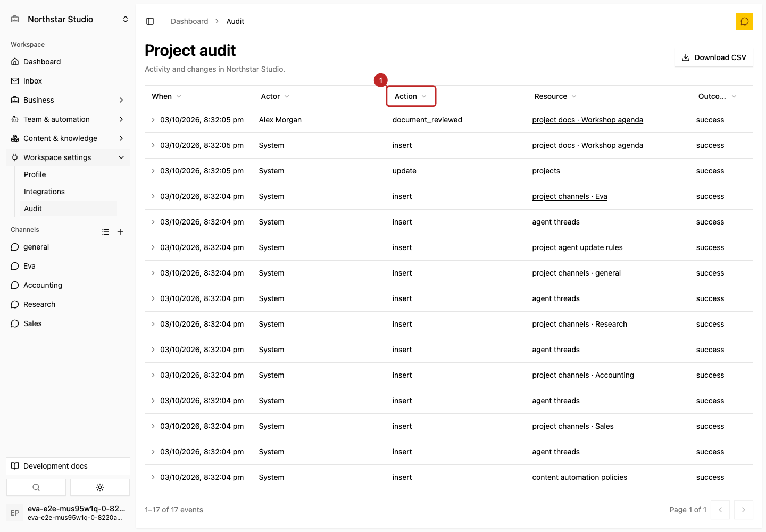
Task: Open the yellow chat bubble icon
Action: [745, 21]
